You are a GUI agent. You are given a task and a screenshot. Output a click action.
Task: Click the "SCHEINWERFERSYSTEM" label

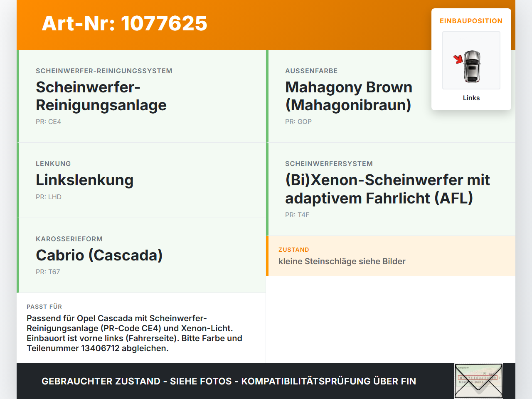tap(329, 164)
